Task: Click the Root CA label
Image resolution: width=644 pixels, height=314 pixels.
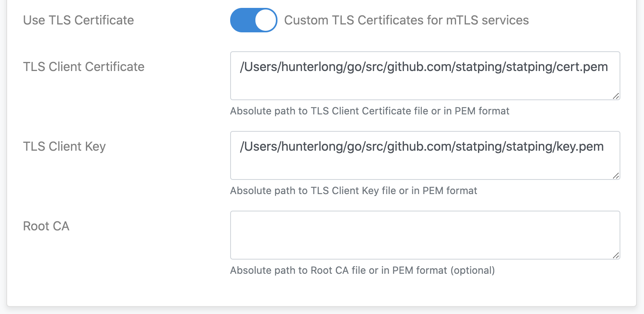Action: tap(46, 226)
